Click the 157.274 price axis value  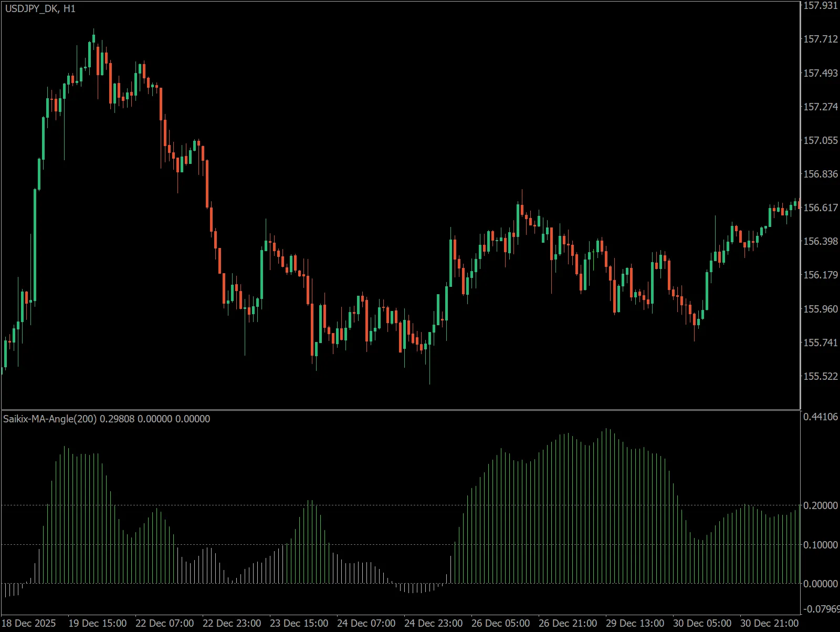point(821,107)
